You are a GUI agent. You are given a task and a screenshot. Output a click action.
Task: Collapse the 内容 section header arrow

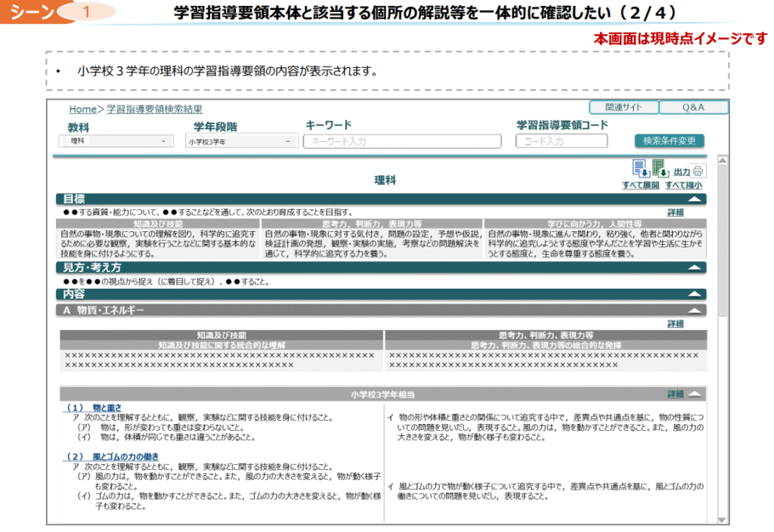695,294
